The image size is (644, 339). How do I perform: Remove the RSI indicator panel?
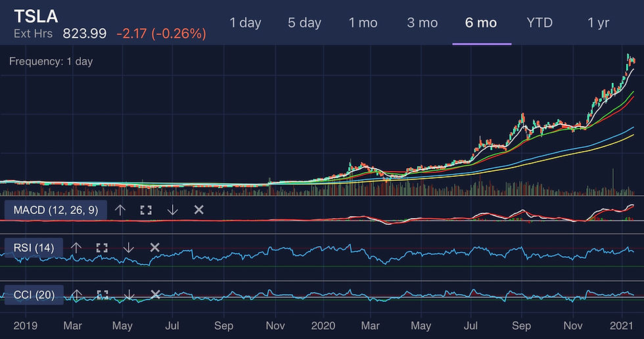tap(155, 247)
